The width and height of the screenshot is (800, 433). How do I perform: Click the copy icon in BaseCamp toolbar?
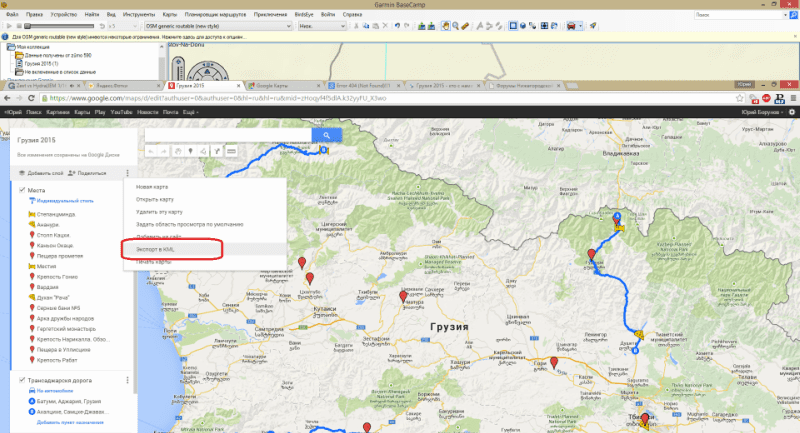366,26
